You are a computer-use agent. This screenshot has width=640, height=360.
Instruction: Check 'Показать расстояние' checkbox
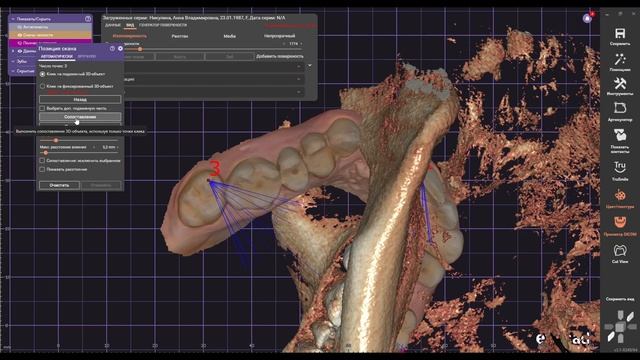tap(42, 169)
